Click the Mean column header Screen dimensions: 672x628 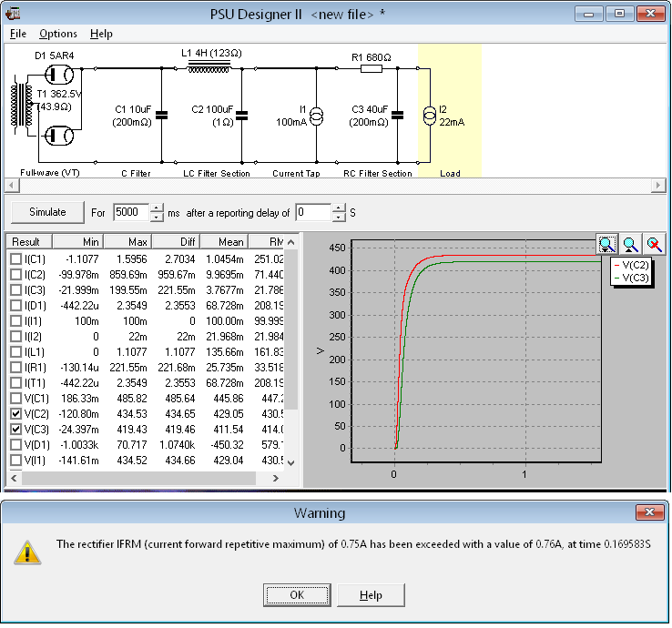coord(225,241)
